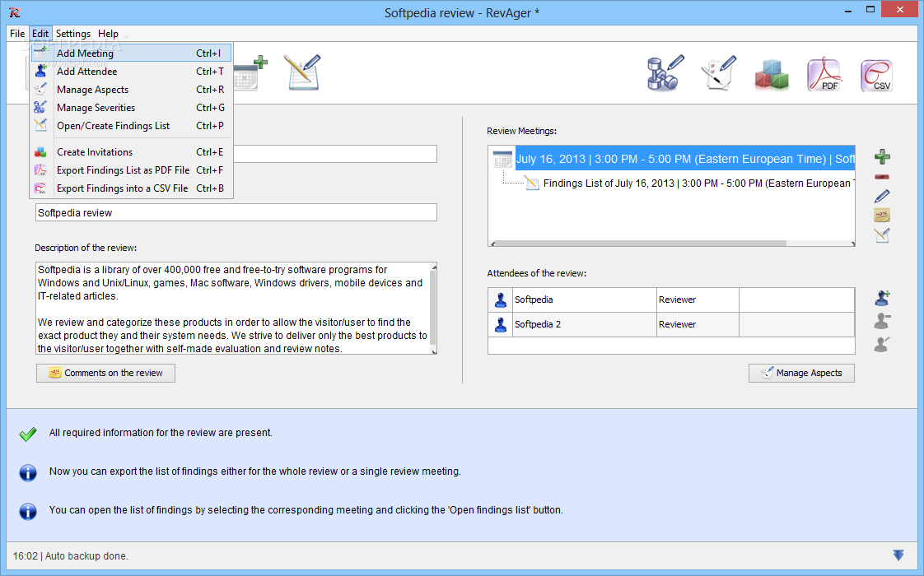Click Comments on the review button
Viewport: 924px width, 576px height.
click(x=105, y=373)
